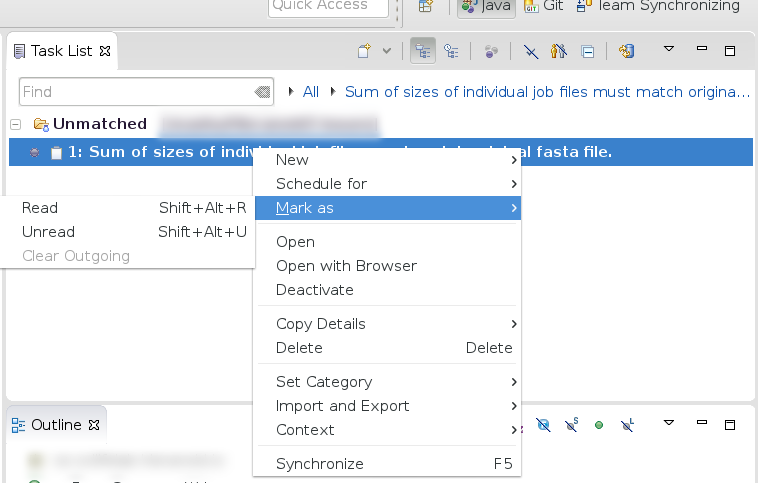Image resolution: width=758 pixels, height=483 pixels.
Task: Open the Schedule for submenu
Action: [388, 184]
